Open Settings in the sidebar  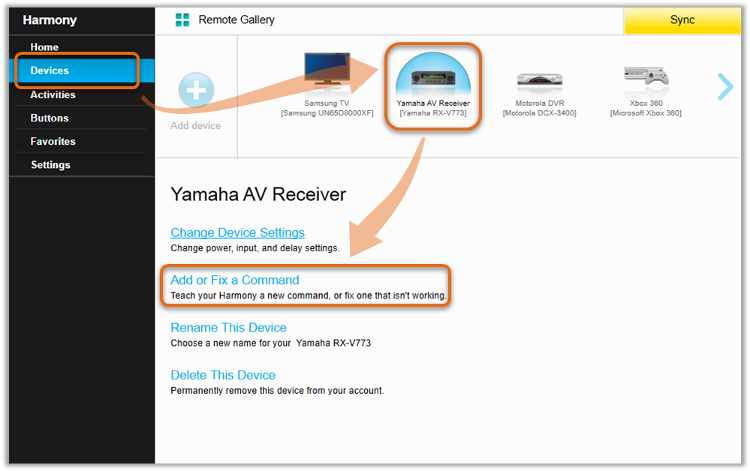pos(50,165)
